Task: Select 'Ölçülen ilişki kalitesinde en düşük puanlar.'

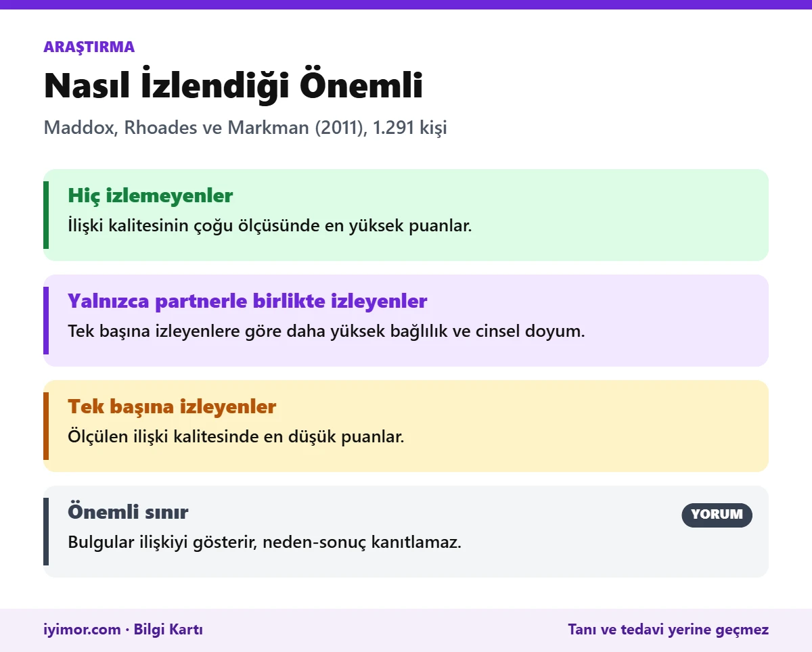Action: [x=236, y=437]
